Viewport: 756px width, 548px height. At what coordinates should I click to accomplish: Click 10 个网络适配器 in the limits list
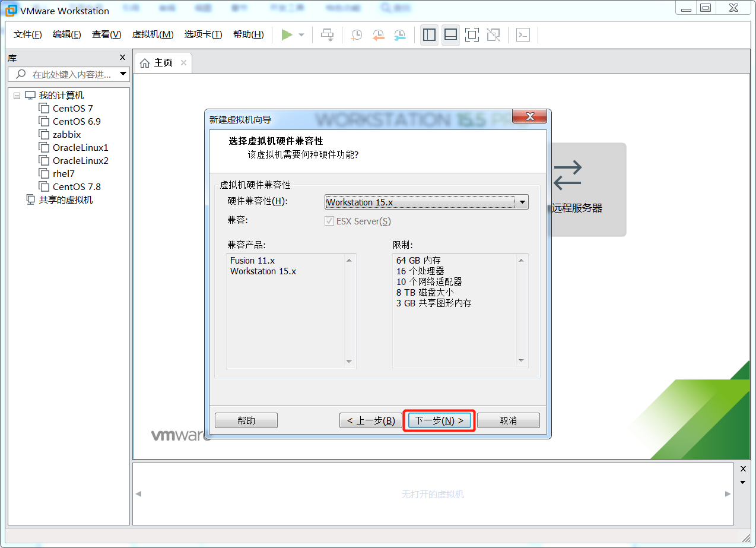tap(429, 282)
